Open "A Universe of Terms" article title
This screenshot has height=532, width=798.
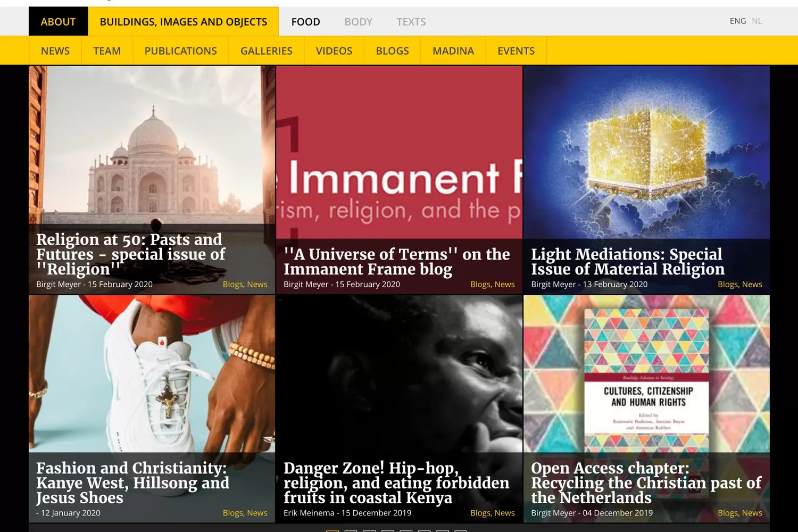click(x=397, y=262)
